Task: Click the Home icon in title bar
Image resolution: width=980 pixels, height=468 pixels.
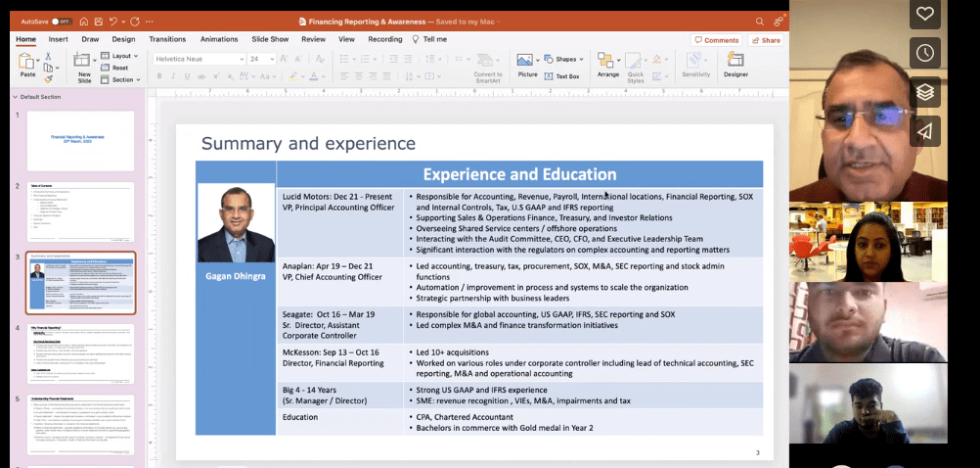Action: click(x=84, y=22)
